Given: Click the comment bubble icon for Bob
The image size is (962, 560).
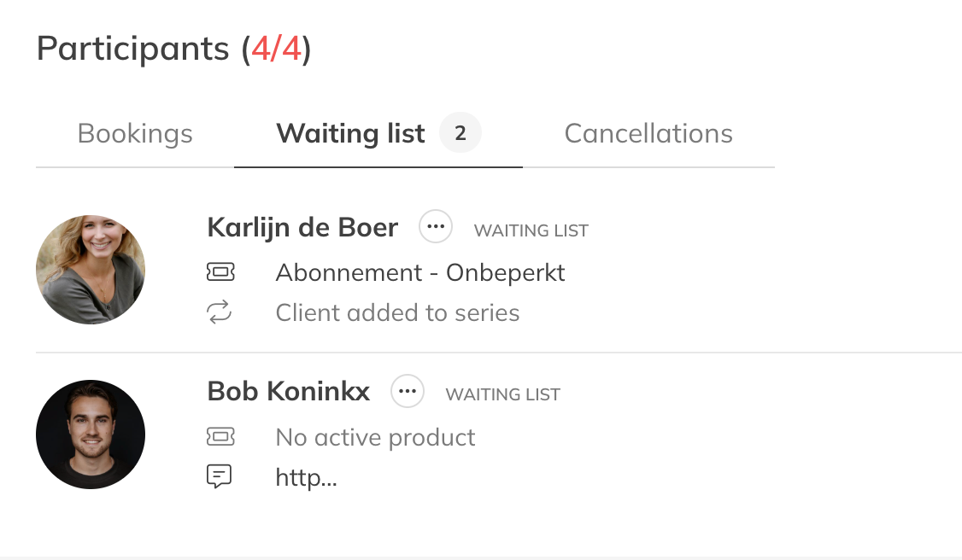Looking at the screenshot, I should 220,476.
